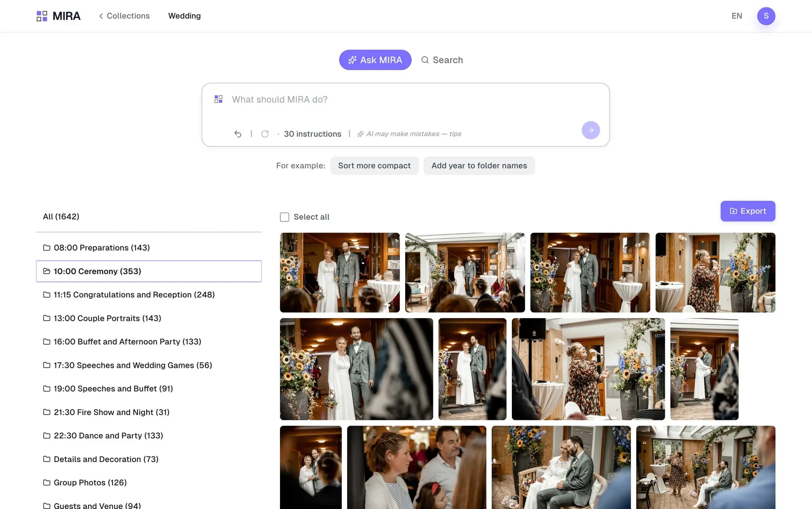Click folder icon of 16:00 Buffet and Afternoon Party
This screenshot has width=812, height=509.
(46, 341)
